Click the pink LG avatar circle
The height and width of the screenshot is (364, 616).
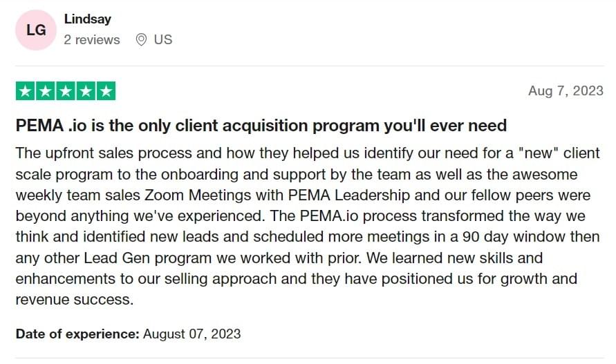point(36,30)
